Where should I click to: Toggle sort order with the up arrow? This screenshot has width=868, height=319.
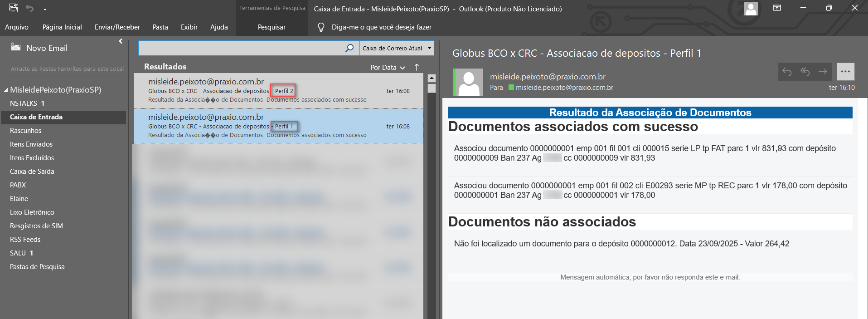tap(417, 67)
